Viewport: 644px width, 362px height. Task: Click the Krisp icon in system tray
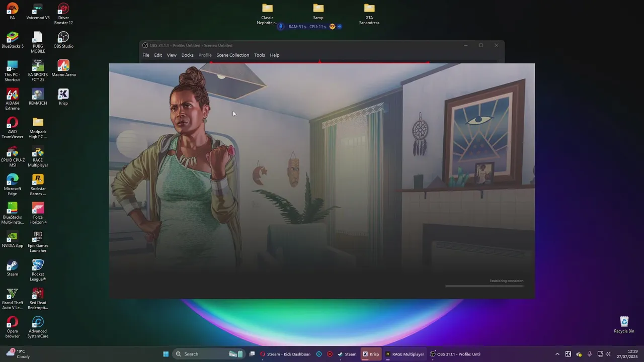(x=568, y=354)
